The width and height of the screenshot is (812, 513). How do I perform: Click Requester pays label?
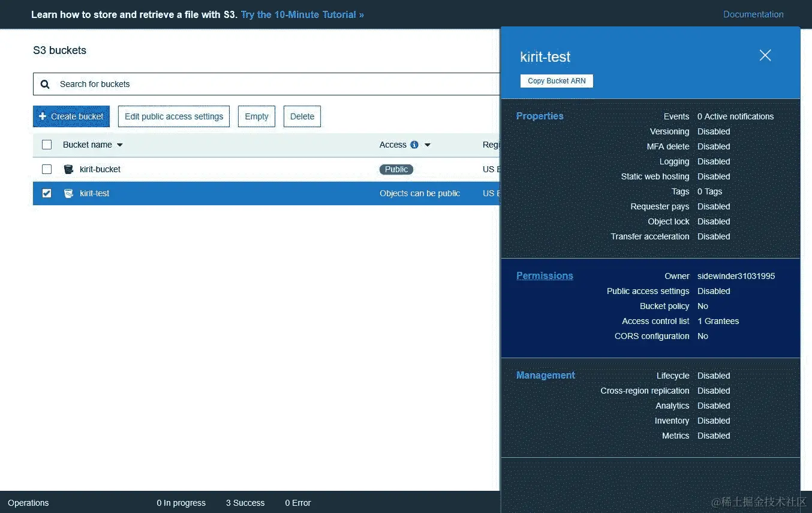660,206
